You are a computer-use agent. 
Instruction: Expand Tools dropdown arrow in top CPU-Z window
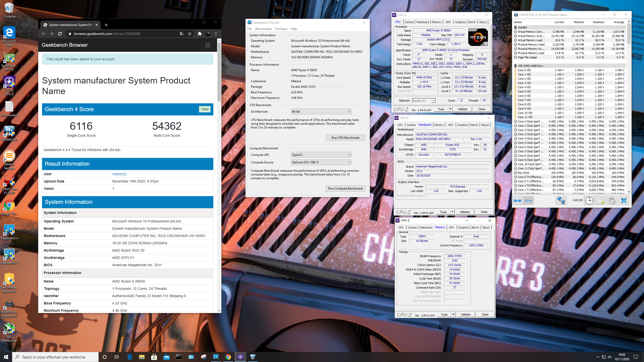[x=450, y=109]
